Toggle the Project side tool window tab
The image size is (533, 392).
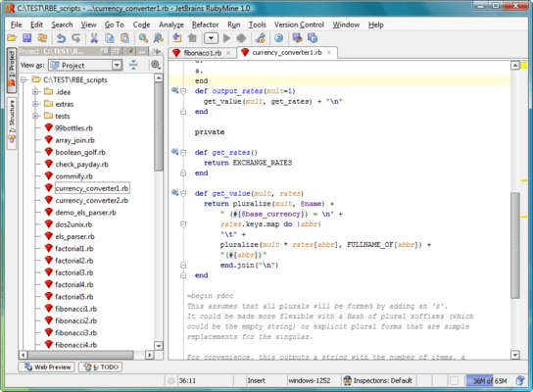click(12, 70)
